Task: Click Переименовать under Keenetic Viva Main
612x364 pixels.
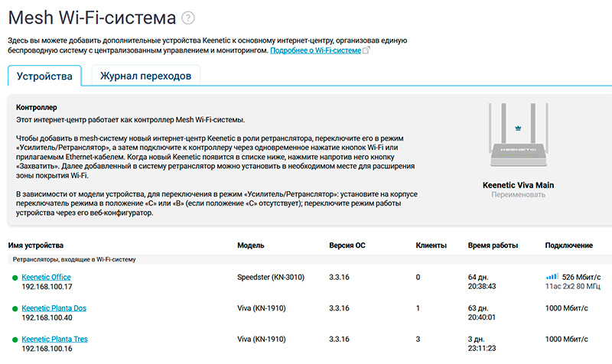Action: [518, 195]
